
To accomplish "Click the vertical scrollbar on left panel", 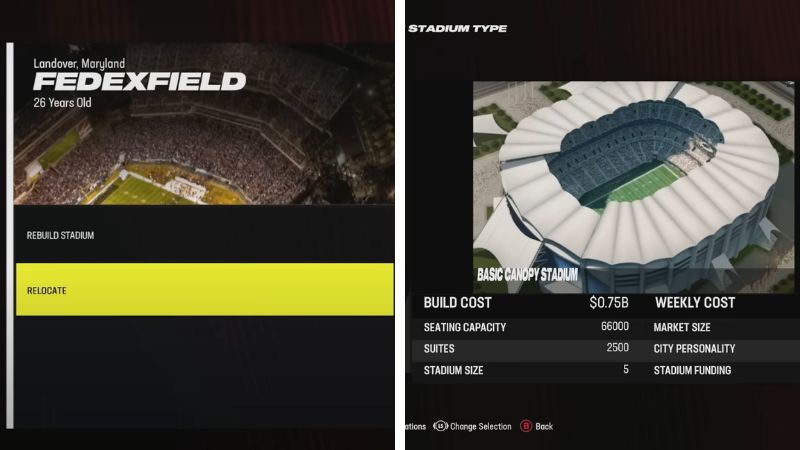I will [10, 236].
